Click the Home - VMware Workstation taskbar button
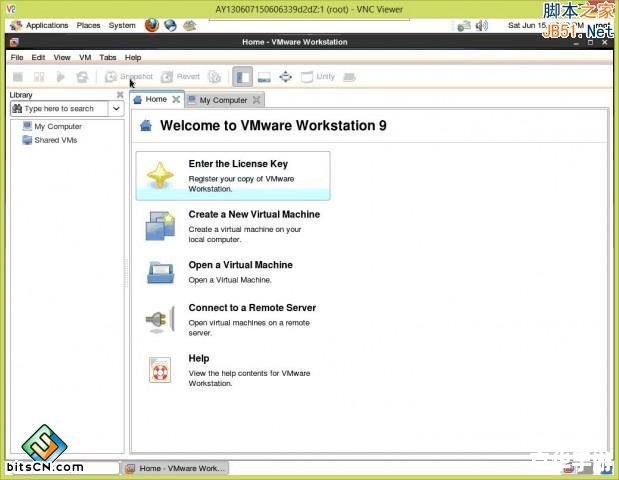 pyautogui.click(x=176, y=467)
